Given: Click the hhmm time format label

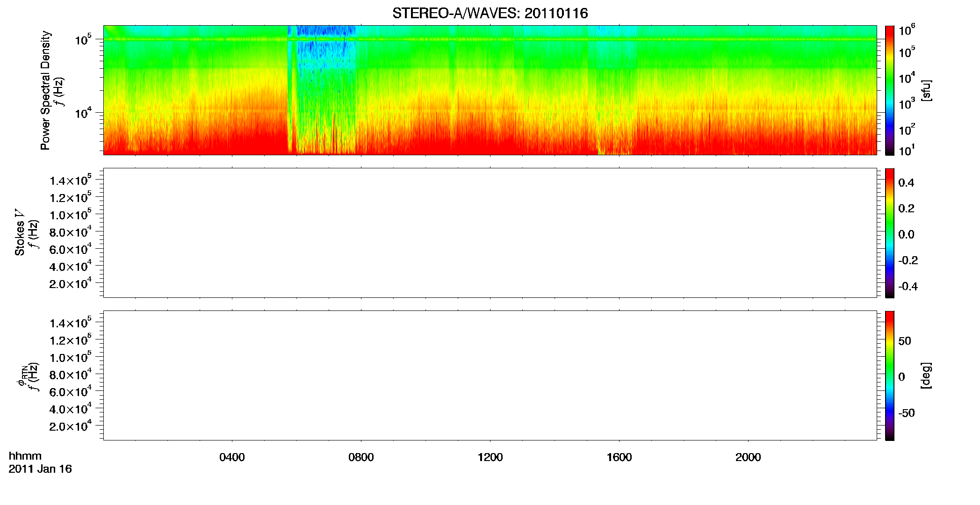Looking at the screenshot, I should [25, 456].
